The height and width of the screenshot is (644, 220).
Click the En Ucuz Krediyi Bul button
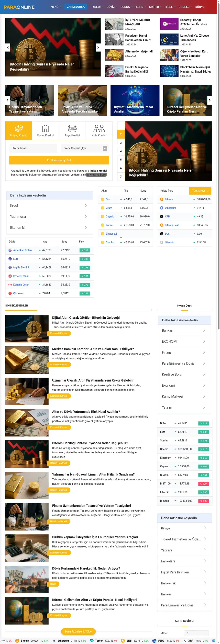[59, 160]
